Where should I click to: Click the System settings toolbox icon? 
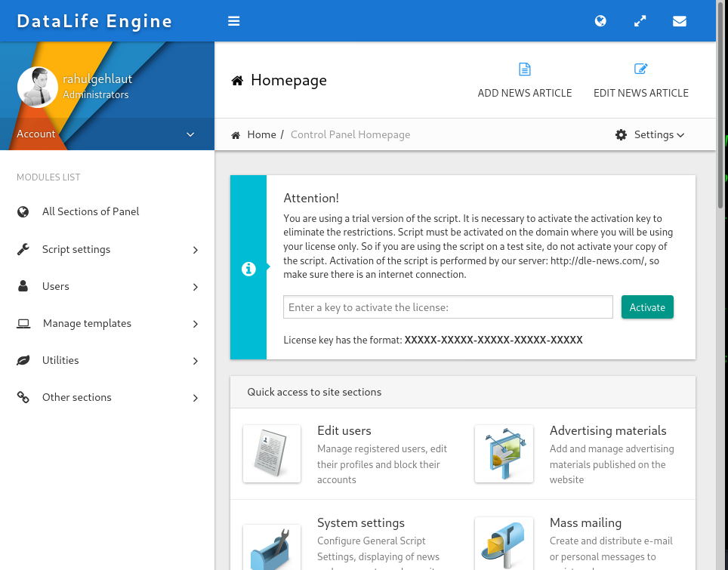[272, 547]
